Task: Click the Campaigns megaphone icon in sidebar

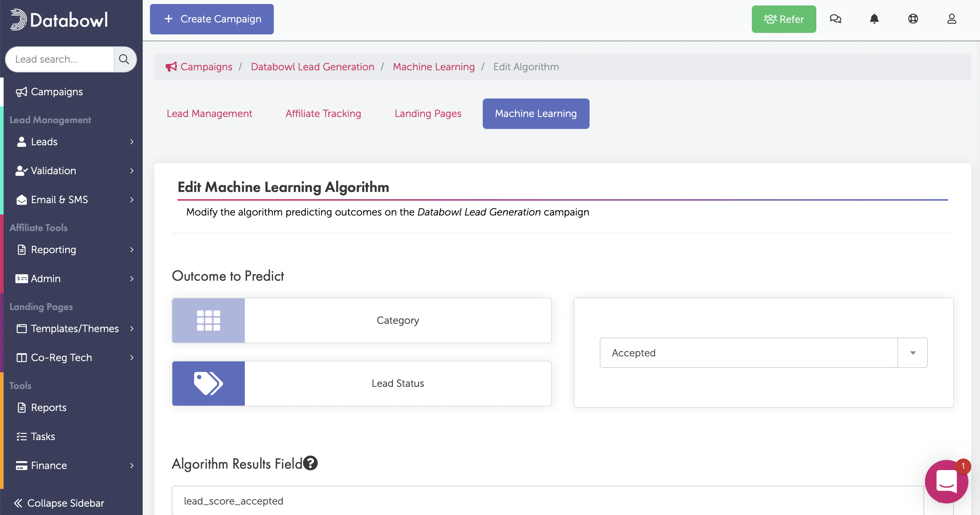Action: [21, 92]
